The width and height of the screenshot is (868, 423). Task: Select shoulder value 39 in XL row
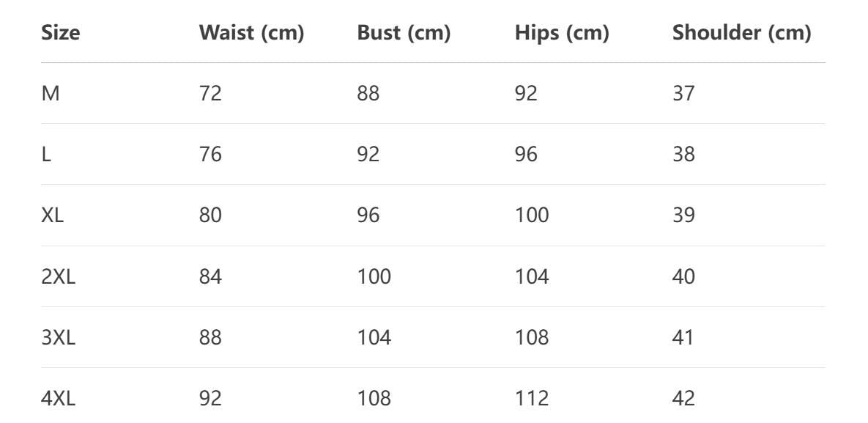pos(683,215)
